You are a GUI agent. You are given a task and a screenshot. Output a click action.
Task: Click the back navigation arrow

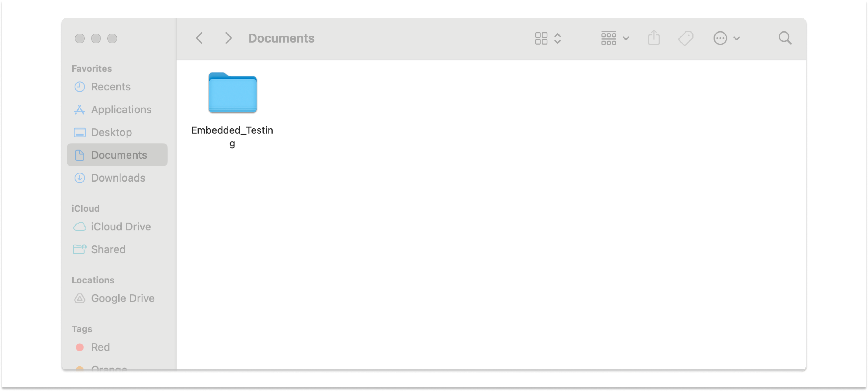[x=199, y=38]
